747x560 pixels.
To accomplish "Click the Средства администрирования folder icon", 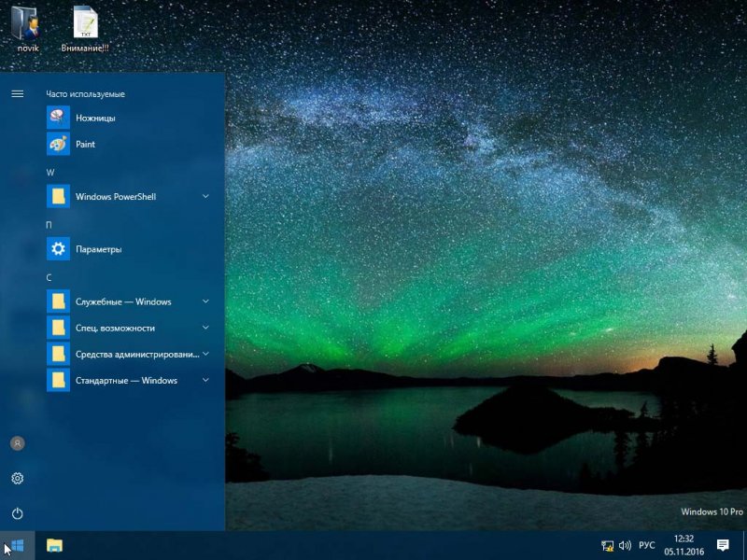I will 58,354.
